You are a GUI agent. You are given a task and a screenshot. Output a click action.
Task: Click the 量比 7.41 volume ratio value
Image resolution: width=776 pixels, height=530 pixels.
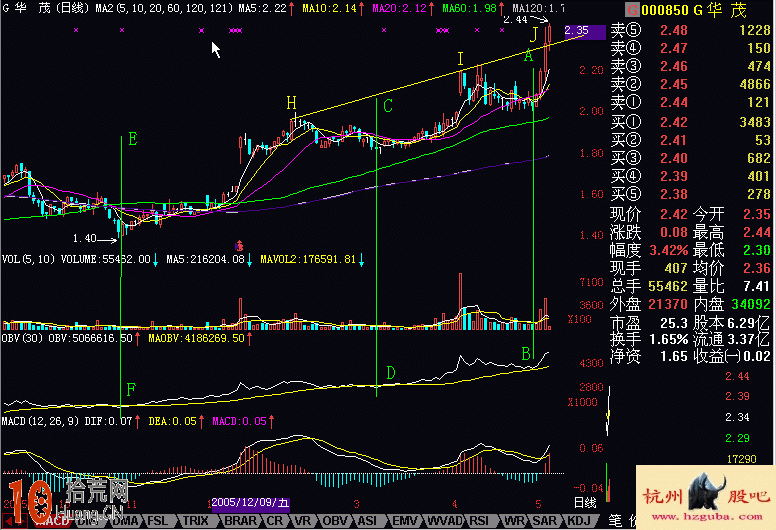(x=757, y=286)
